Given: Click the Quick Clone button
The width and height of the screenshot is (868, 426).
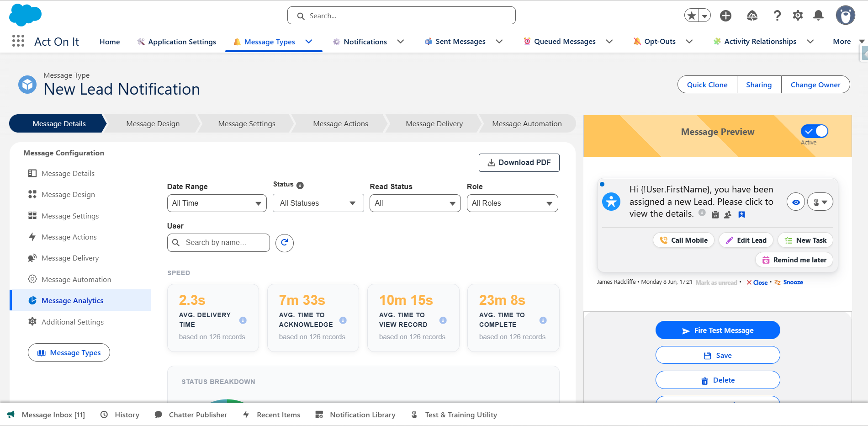Looking at the screenshot, I should pos(707,85).
